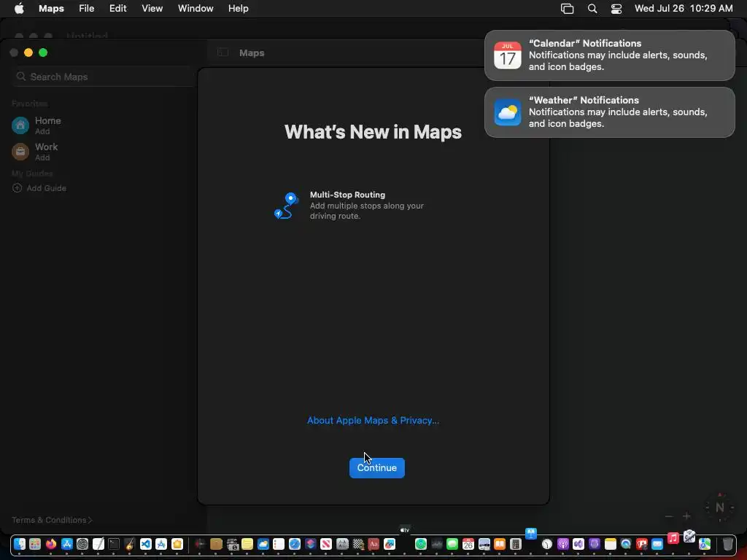Image resolution: width=747 pixels, height=560 pixels.
Task: Open Mail from the Dock
Action: [x=657, y=544]
